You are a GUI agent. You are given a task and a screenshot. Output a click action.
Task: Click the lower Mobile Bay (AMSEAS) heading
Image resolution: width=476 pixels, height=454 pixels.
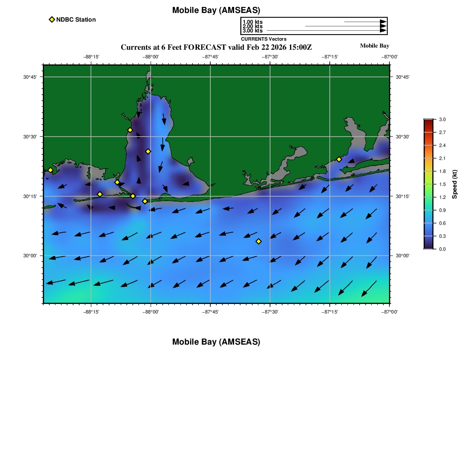pyautogui.click(x=216, y=342)
